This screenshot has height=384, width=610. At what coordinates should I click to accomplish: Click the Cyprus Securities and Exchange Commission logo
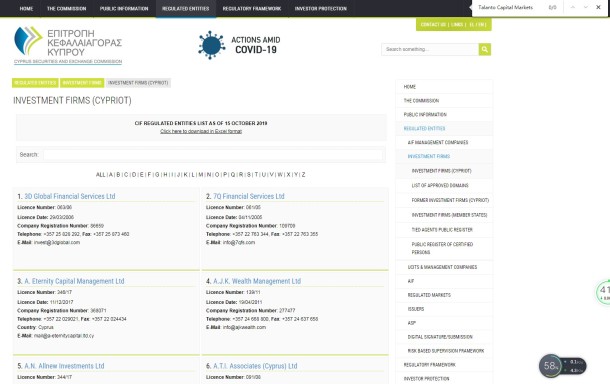point(68,45)
